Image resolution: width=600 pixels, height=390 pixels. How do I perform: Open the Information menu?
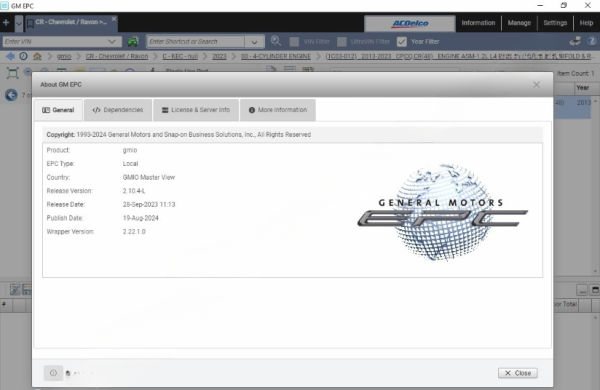click(x=478, y=23)
